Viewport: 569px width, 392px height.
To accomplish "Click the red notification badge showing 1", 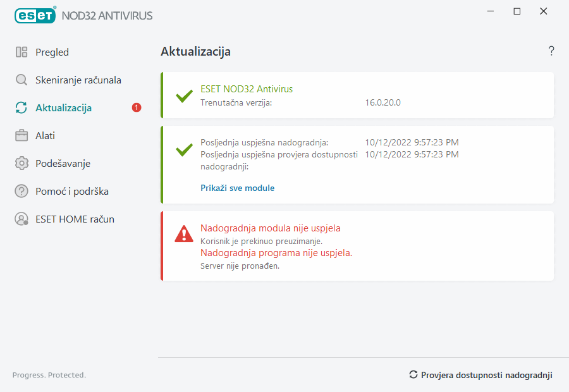I will [136, 107].
